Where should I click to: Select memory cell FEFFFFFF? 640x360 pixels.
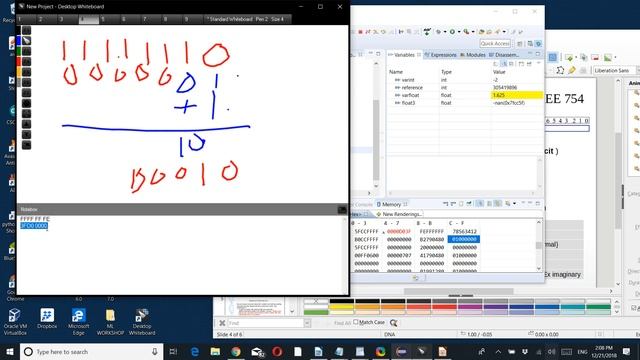tap(431, 231)
